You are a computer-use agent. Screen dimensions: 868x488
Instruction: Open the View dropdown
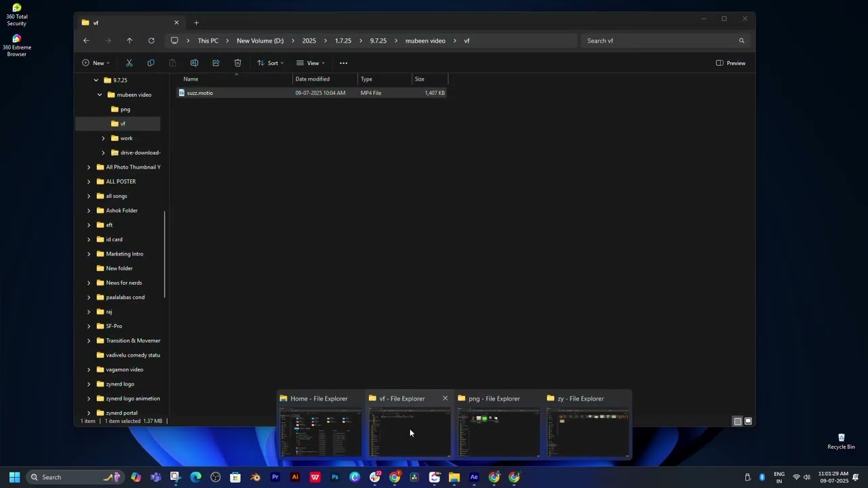311,63
